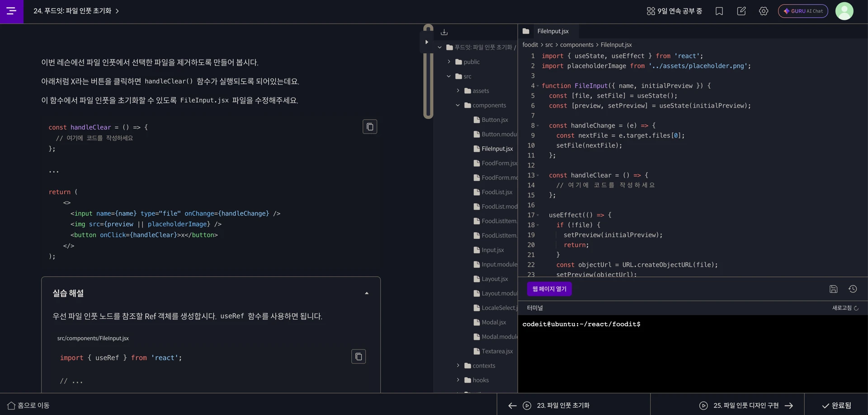The width and height of the screenshot is (868, 415).
Task: Refresh the terminal with 새로고침
Action: 845,308
